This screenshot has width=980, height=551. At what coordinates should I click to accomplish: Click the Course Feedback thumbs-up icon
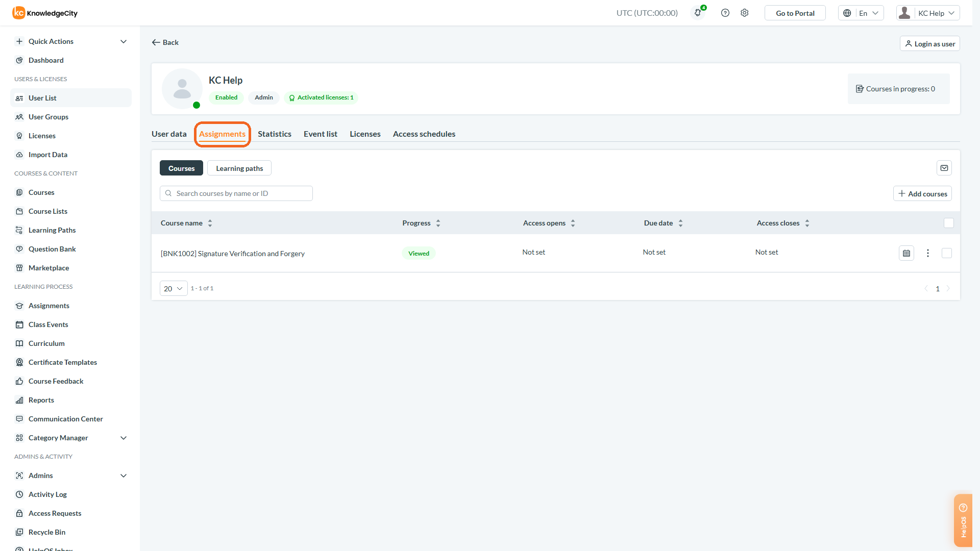(x=19, y=381)
